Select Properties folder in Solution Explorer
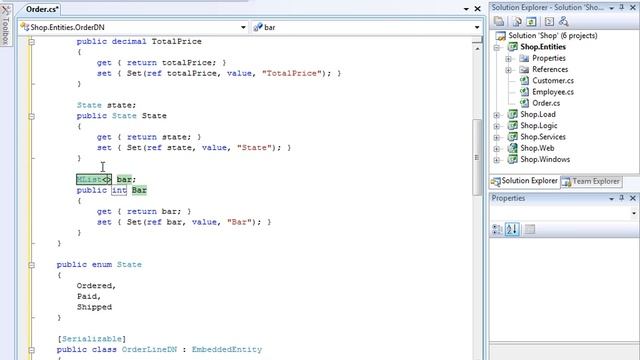This screenshot has height=360, width=640. click(549, 58)
